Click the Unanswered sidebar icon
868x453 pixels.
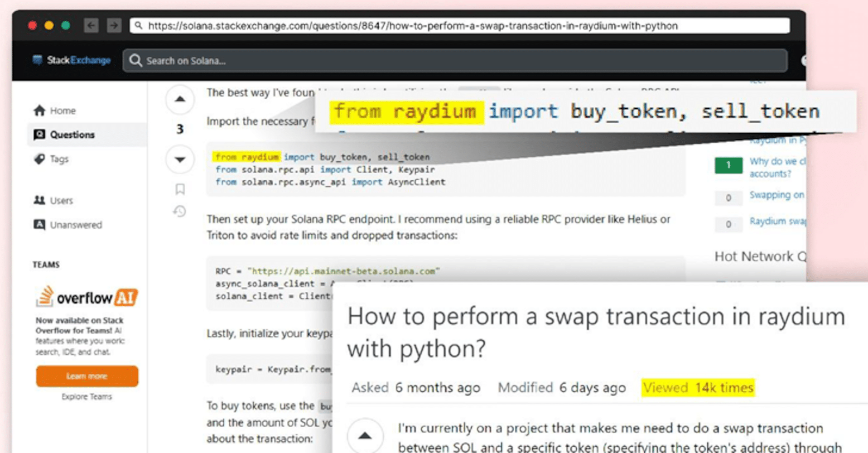(40, 224)
